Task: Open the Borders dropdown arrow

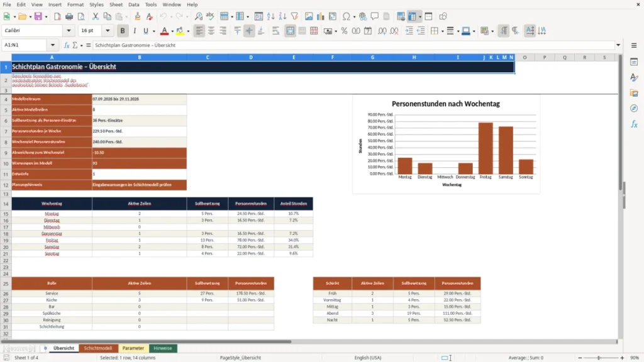Action: tap(442, 31)
